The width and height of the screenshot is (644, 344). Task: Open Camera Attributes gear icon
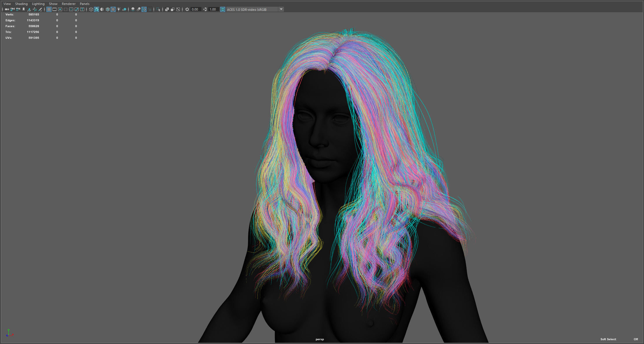(18, 9)
